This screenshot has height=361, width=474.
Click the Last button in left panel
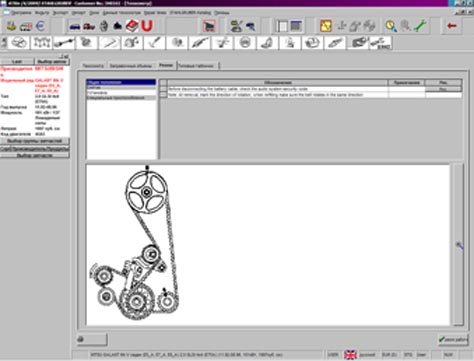pyautogui.click(x=17, y=62)
